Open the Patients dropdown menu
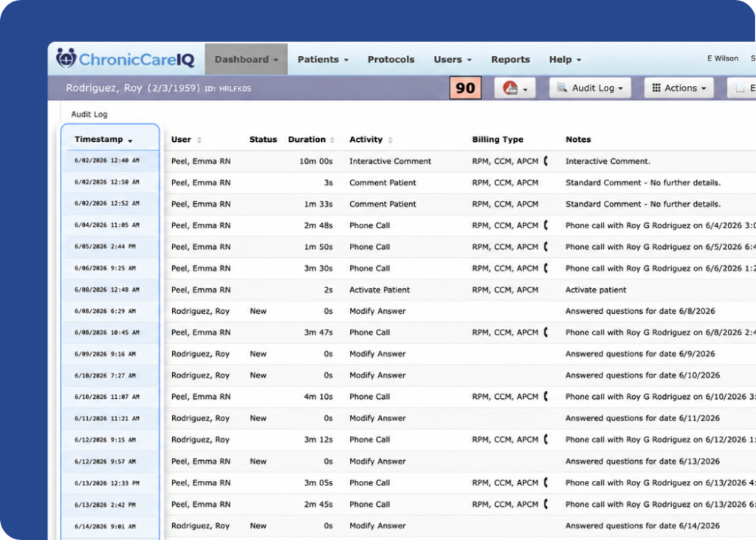The width and height of the screenshot is (756, 540). (x=323, y=59)
